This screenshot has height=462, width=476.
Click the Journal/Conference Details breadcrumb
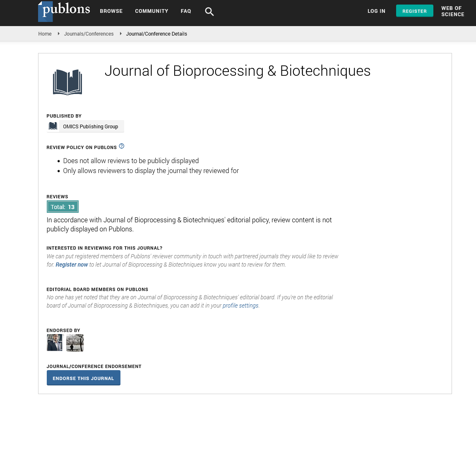156,34
